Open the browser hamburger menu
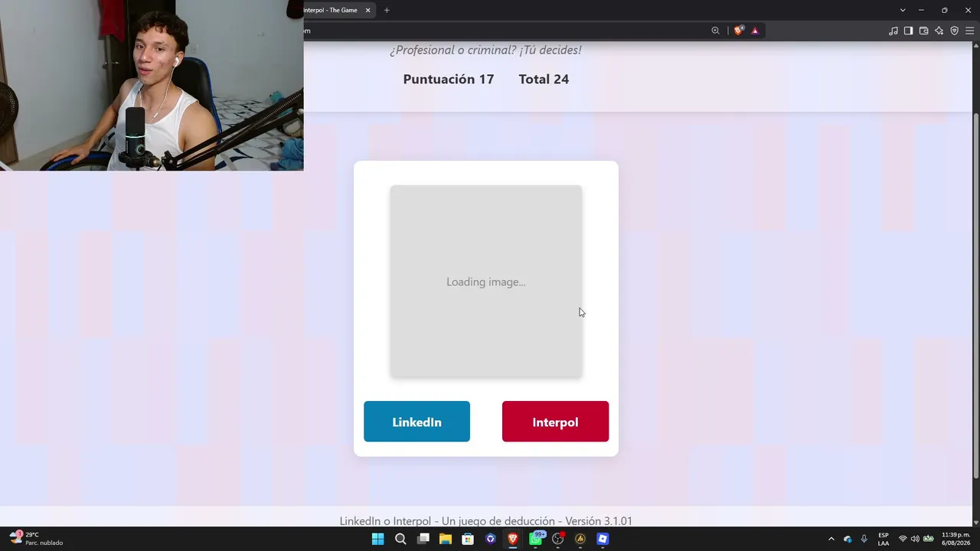980x551 pixels. (x=969, y=31)
